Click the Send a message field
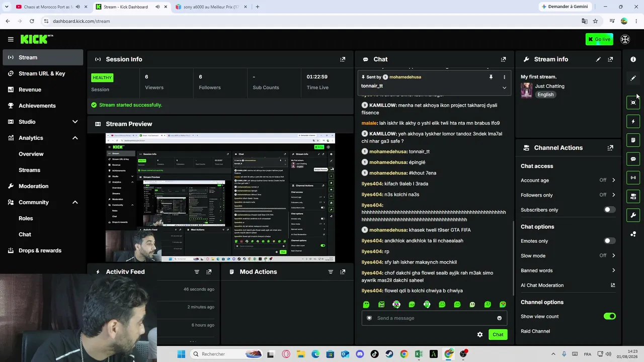The width and height of the screenshot is (644, 362). (434, 318)
